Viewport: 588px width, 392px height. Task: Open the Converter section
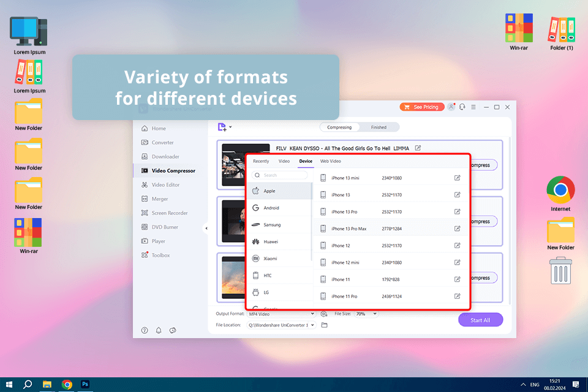[x=157, y=143]
